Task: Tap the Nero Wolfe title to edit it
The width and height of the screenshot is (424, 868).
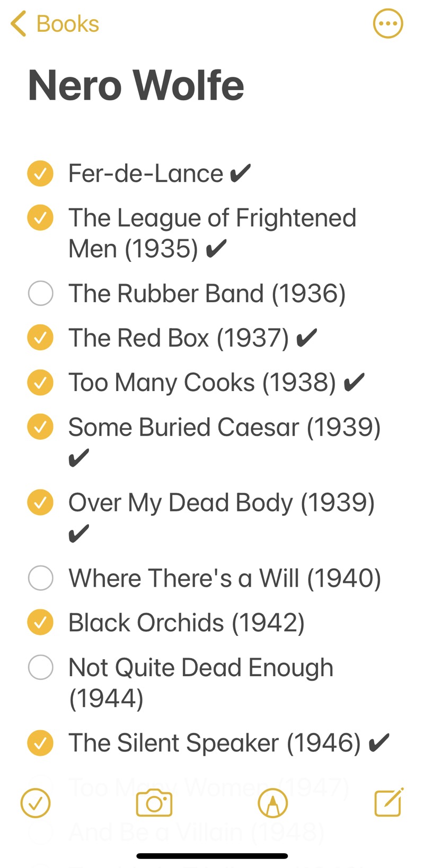Action: 136,85
